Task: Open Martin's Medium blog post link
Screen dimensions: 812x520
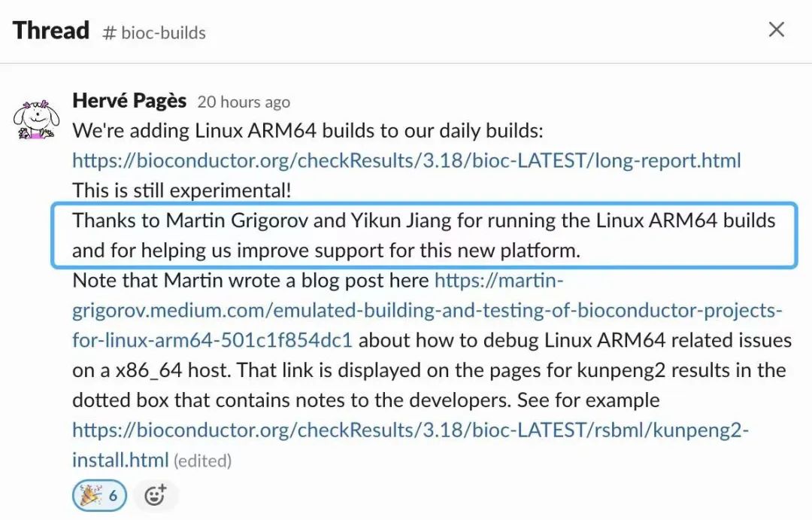Action: (427, 311)
